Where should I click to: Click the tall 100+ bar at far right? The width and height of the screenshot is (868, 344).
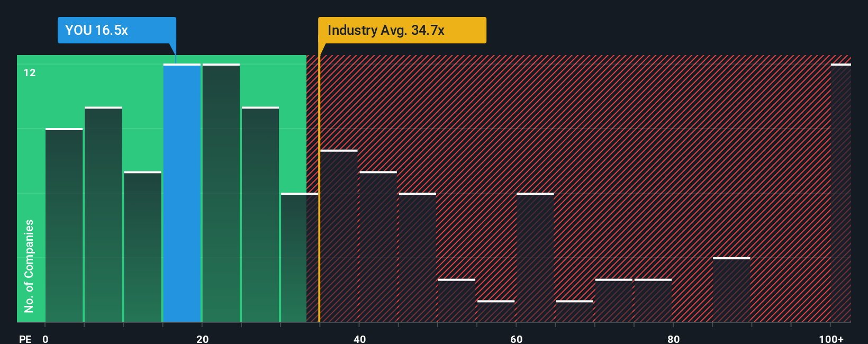point(840,193)
